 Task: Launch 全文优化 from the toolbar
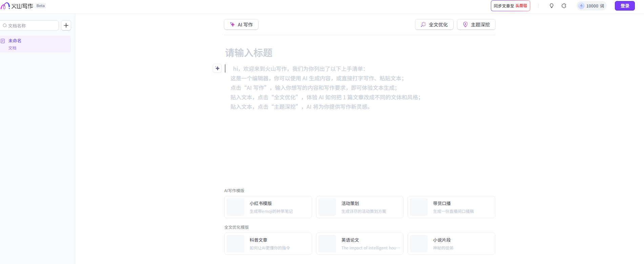click(434, 24)
